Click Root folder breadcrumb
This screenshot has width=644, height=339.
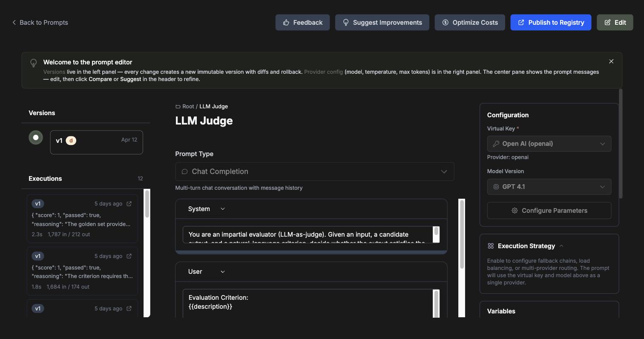click(x=188, y=106)
